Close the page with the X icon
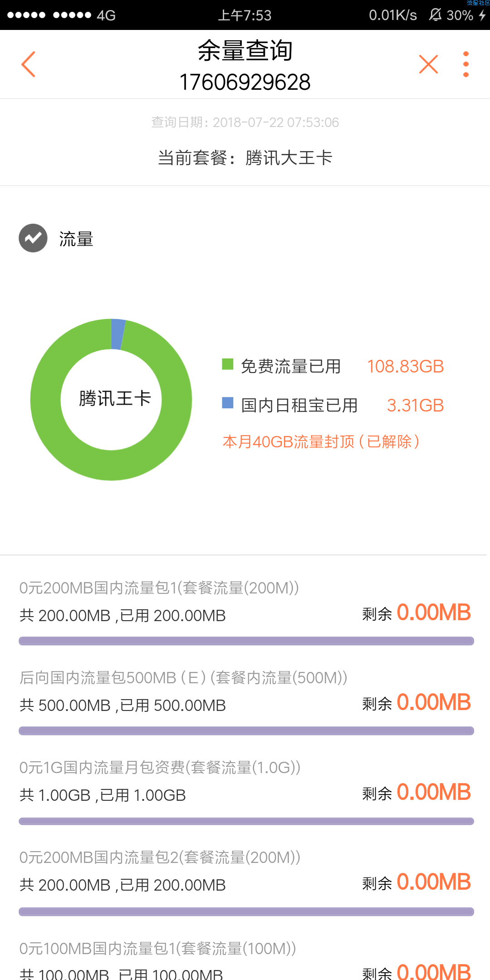 (x=428, y=64)
